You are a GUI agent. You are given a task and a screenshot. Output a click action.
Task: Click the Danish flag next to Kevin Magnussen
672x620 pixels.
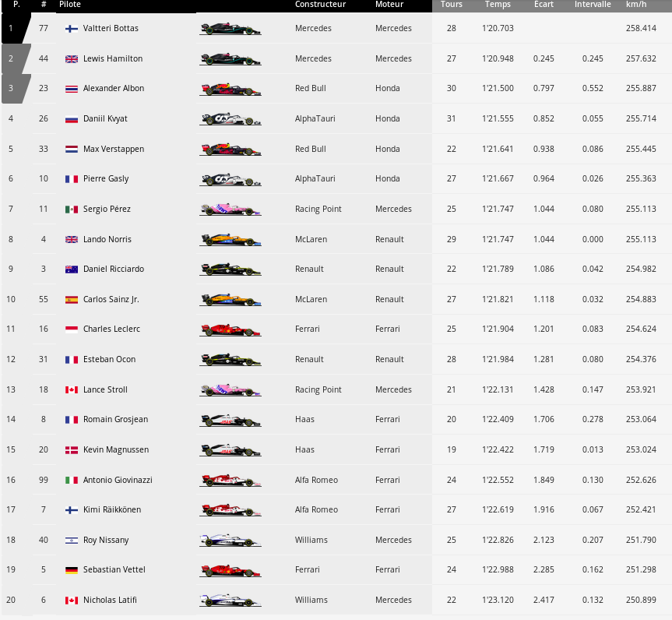click(71, 450)
